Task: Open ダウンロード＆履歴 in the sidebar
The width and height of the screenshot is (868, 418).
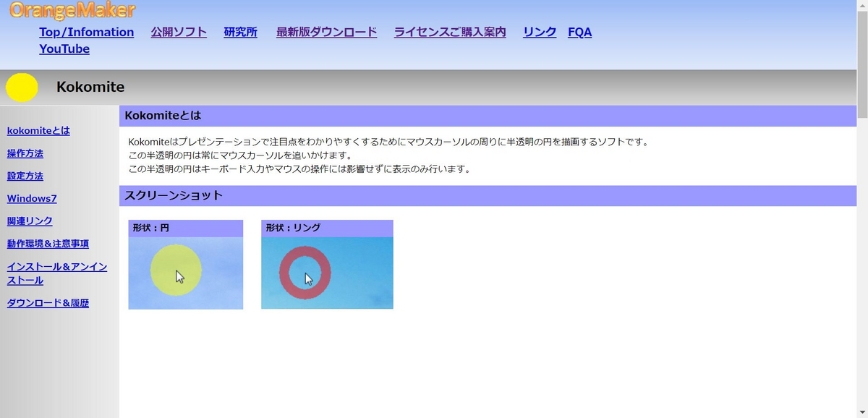Action: pyautogui.click(x=48, y=303)
